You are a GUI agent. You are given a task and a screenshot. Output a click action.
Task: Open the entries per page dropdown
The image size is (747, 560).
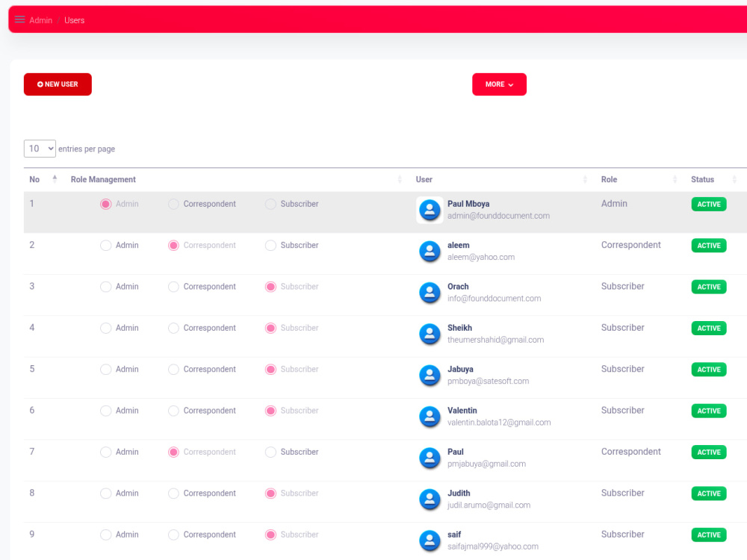(40, 149)
